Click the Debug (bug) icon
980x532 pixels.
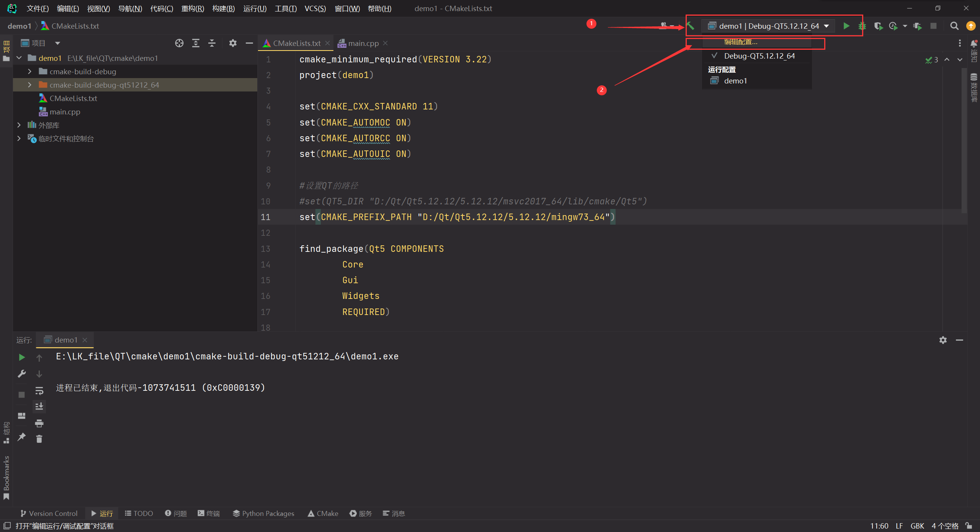click(x=862, y=26)
